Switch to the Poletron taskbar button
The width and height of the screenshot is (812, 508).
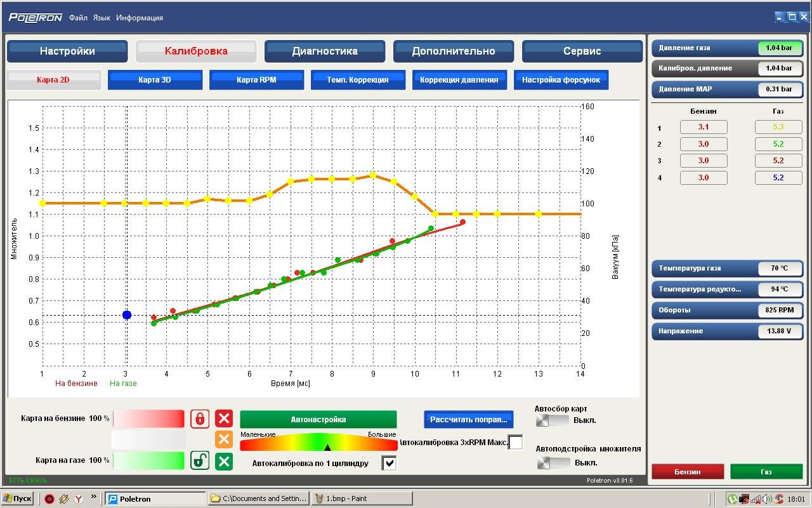155,498
